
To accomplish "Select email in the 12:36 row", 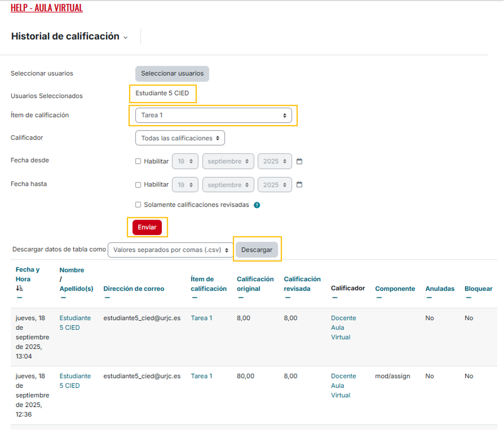I will [142, 376].
